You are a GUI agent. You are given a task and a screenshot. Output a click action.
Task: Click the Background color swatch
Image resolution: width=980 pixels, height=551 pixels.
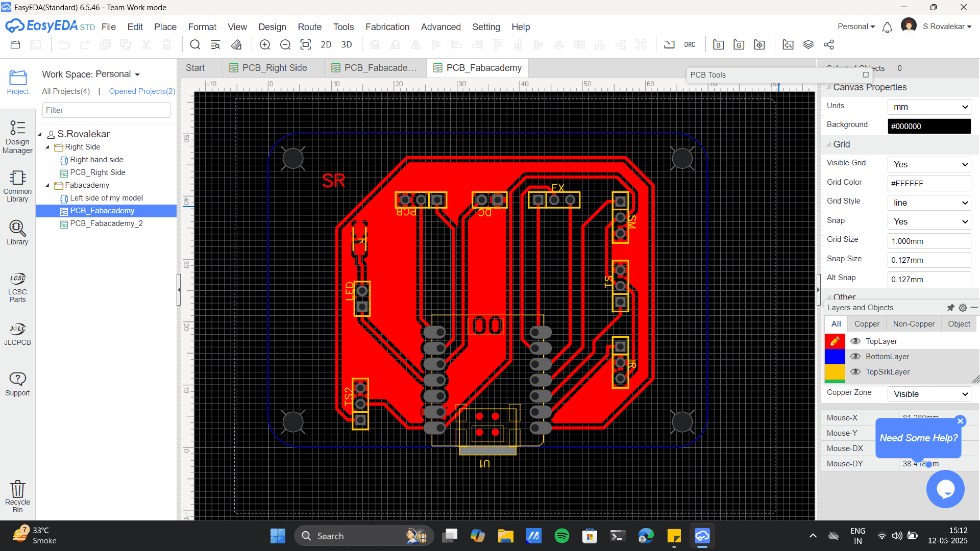click(929, 126)
